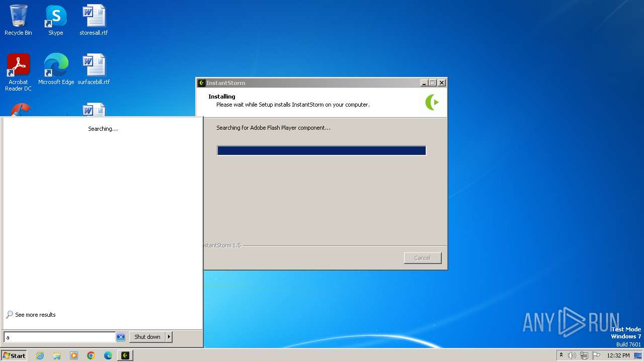The width and height of the screenshot is (644, 362).
Task: Open the surfacebill.rtf document icon
Action: pyautogui.click(x=94, y=69)
